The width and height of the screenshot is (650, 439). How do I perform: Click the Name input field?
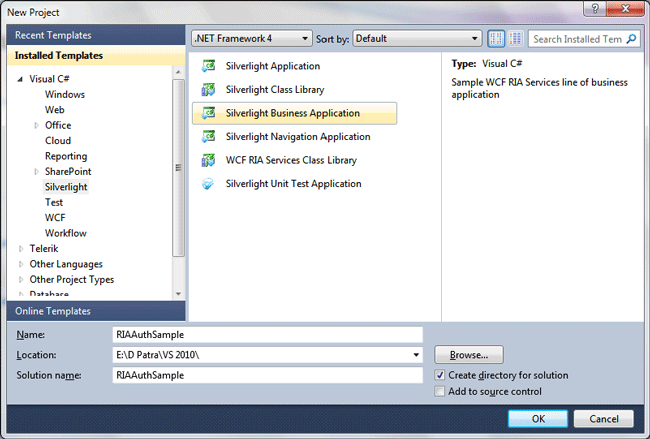click(x=267, y=335)
